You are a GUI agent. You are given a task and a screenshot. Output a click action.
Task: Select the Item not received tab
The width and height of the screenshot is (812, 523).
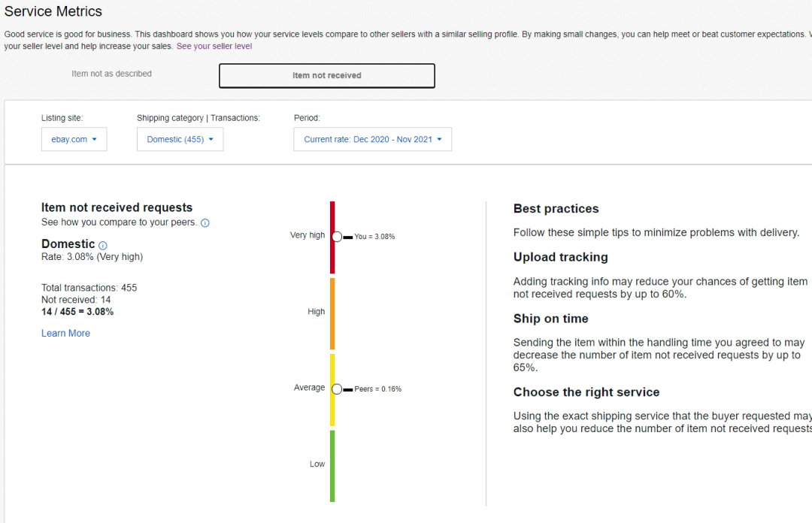[326, 76]
